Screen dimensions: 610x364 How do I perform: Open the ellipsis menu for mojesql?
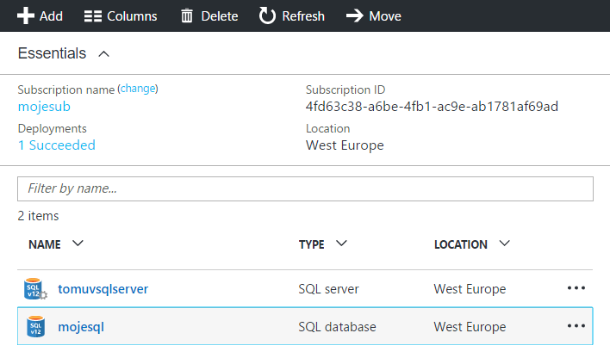point(576,325)
